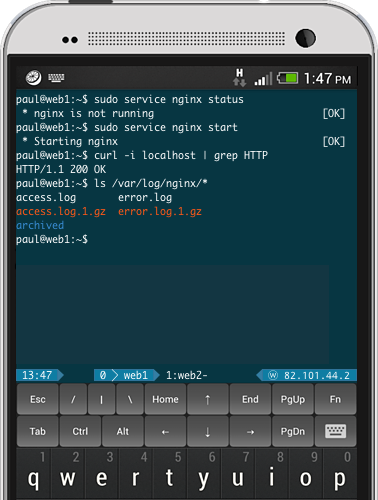Tap the green battery icon
Viewport: 378px width, 500px height.
[288, 78]
